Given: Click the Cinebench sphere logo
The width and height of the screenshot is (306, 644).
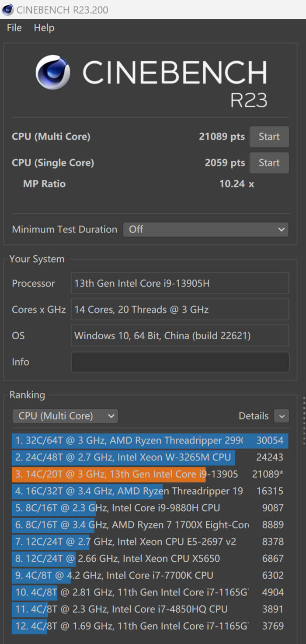Looking at the screenshot, I should (53, 72).
